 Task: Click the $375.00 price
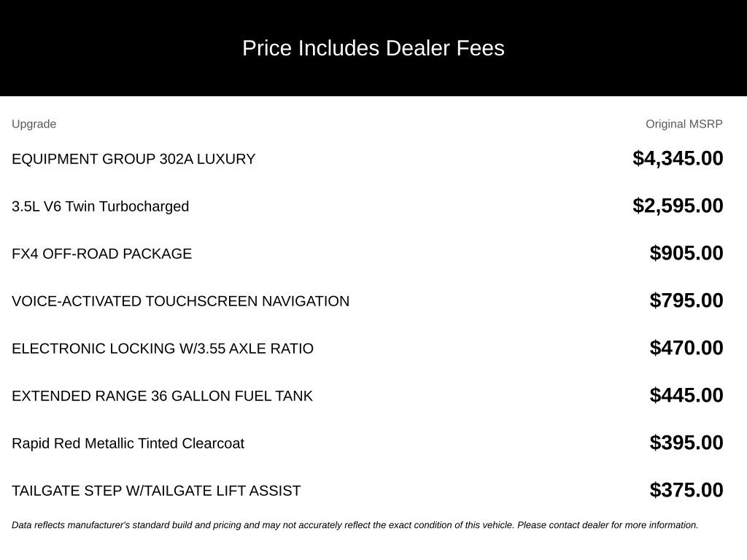pos(686,490)
